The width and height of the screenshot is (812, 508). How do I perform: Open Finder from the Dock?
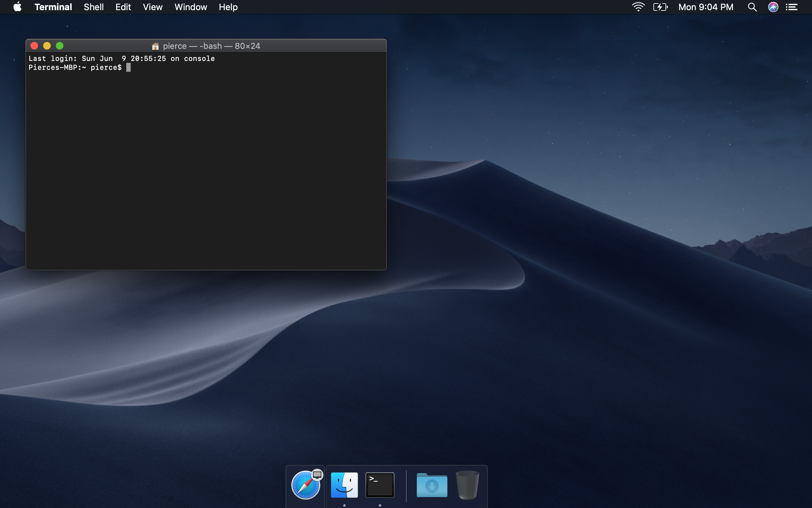tap(344, 485)
